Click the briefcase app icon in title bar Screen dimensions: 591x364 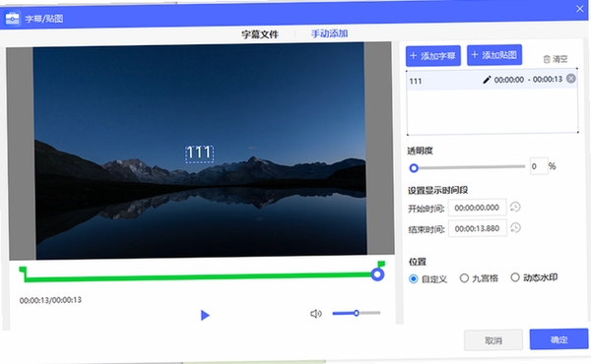[x=12, y=18]
